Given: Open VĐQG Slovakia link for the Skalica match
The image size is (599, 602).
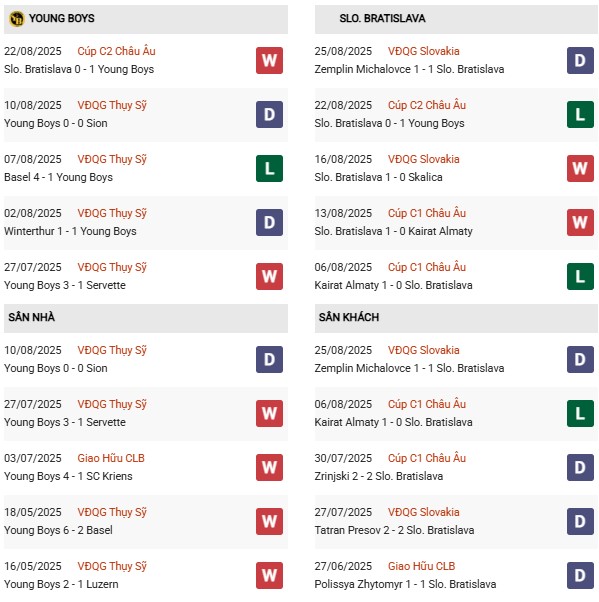Looking at the screenshot, I should coord(424,159).
